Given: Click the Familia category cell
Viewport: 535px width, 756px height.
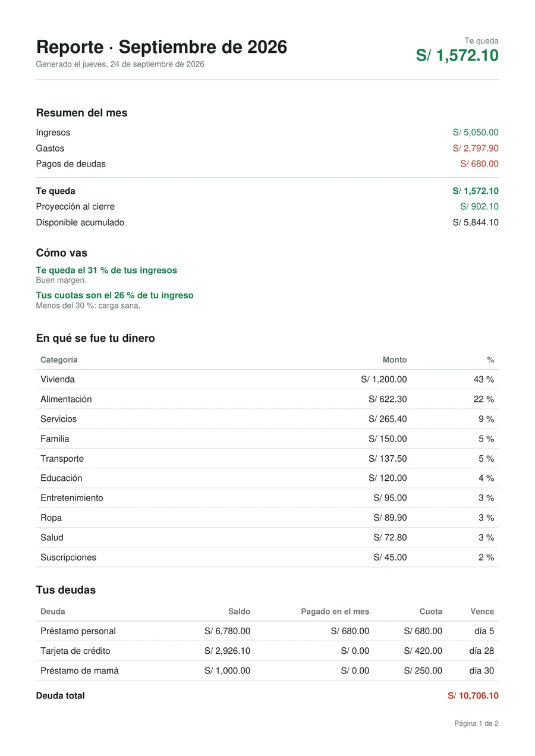Looking at the screenshot, I should click(55, 439).
